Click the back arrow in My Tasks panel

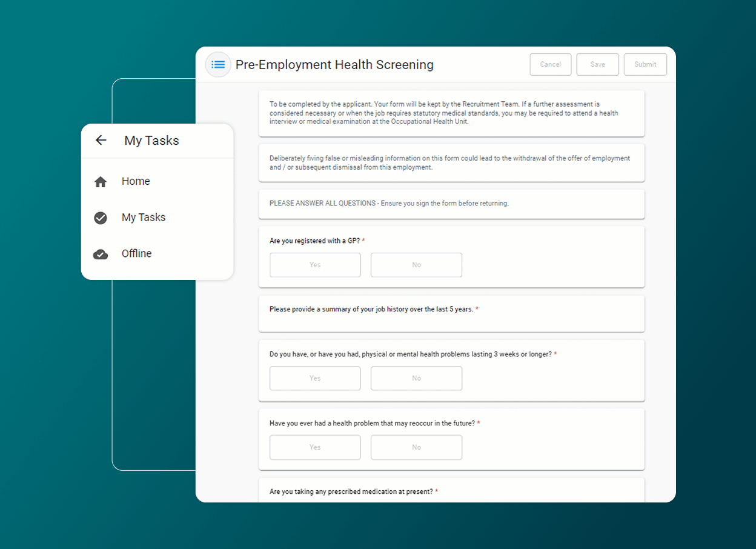101,140
